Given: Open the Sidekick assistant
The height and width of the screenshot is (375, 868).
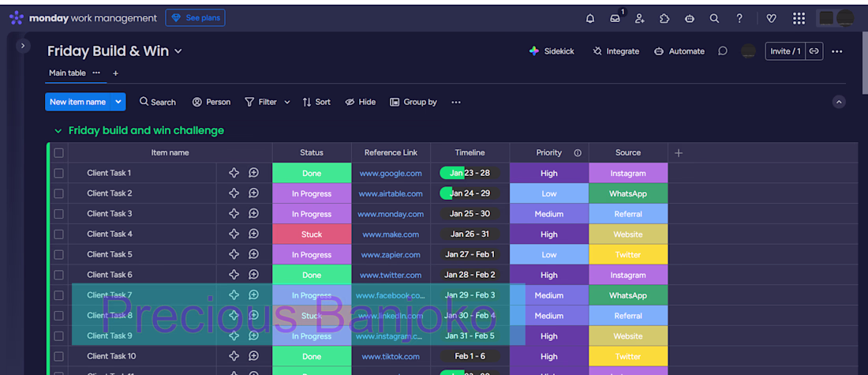Looking at the screenshot, I should tap(552, 51).
